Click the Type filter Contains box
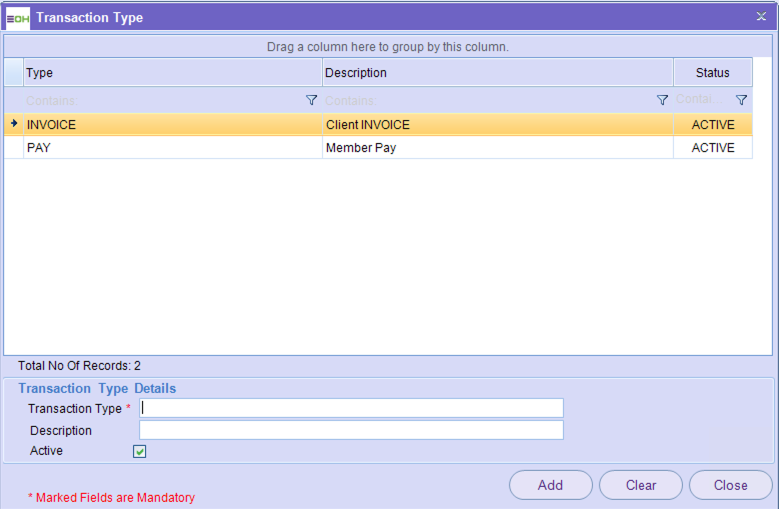 (160, 100)
